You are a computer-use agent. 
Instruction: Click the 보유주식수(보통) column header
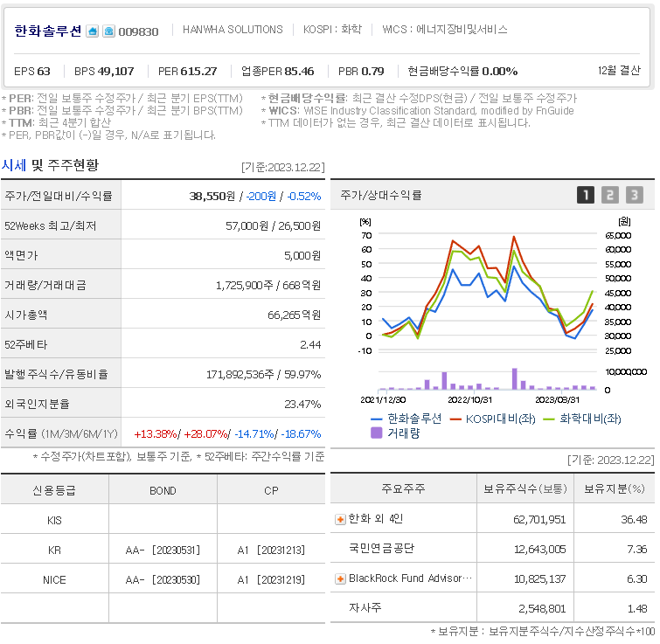click(x=525, y=488)
